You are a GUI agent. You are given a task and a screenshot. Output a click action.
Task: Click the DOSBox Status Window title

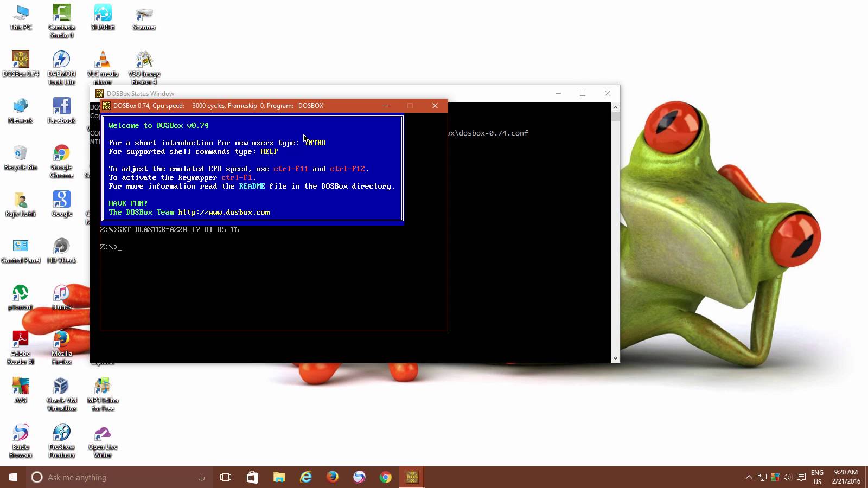click(141, 94)
